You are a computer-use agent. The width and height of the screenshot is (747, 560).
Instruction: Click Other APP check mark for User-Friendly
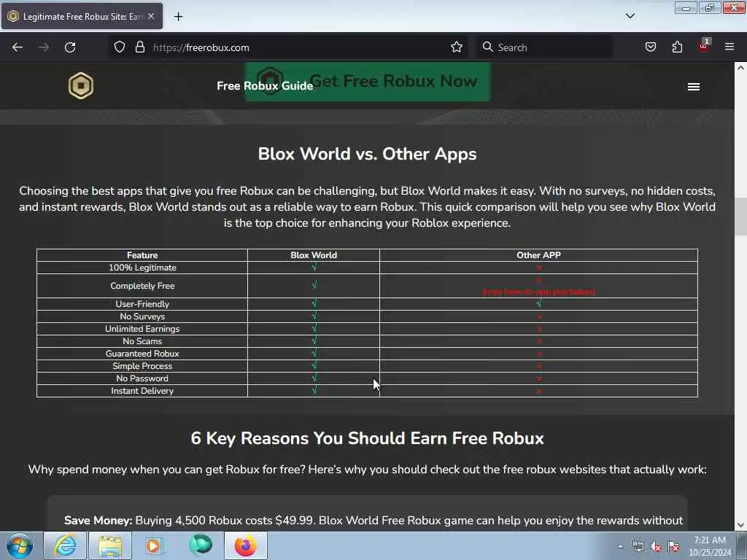(539, 303)
